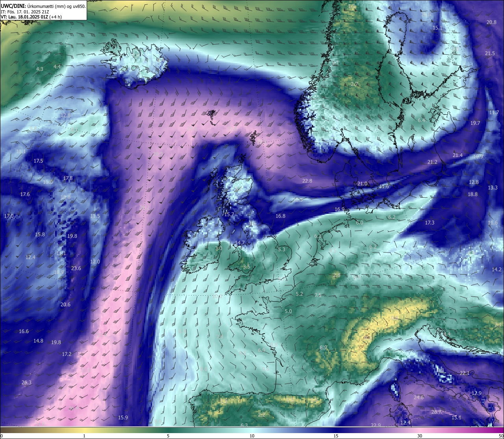
Task: Click the map value 22.9
Action: pyautogui.click(x=376, y=425)
